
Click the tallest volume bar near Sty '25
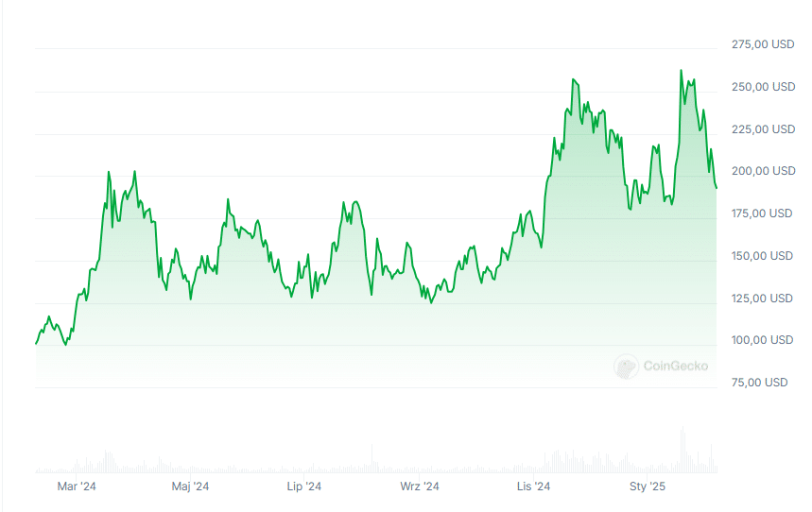click(x=682, y=450)
